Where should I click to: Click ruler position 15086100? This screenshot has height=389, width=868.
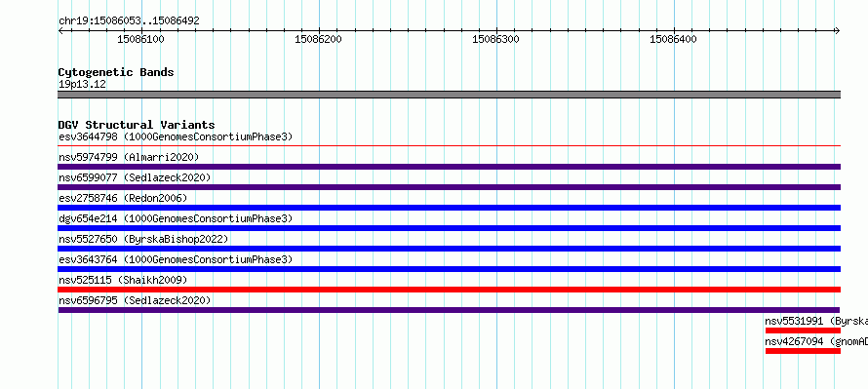pos(140,39)
